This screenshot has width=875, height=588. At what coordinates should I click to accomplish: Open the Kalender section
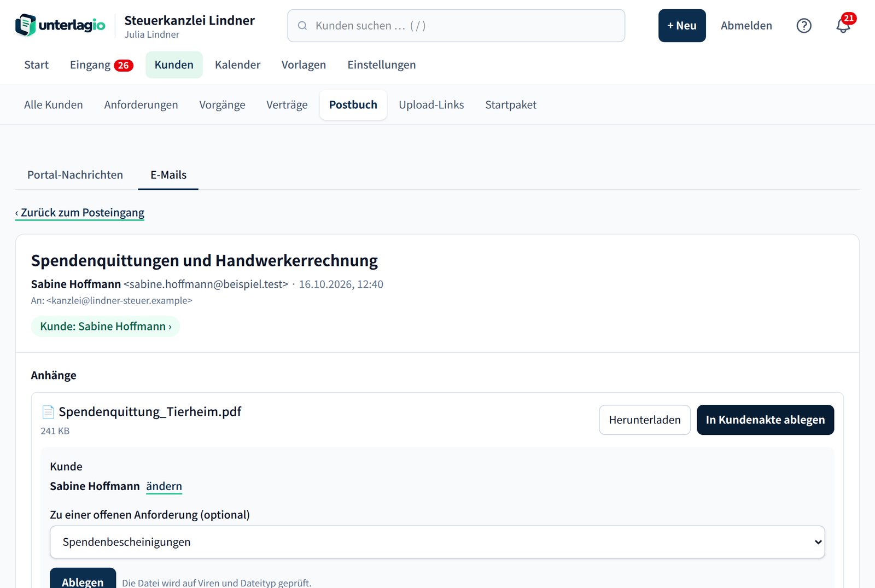[x=237, y=65]
